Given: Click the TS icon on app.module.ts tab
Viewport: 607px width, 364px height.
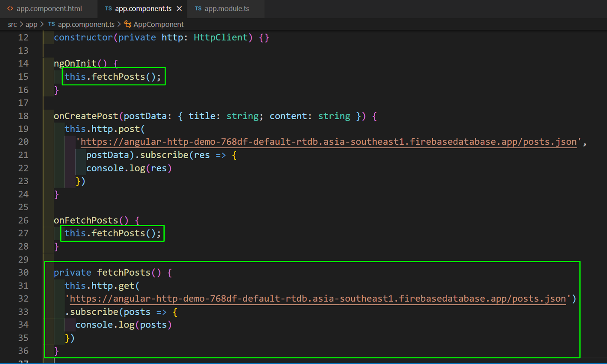Looking at the screenshot, I should pos(198,9).
